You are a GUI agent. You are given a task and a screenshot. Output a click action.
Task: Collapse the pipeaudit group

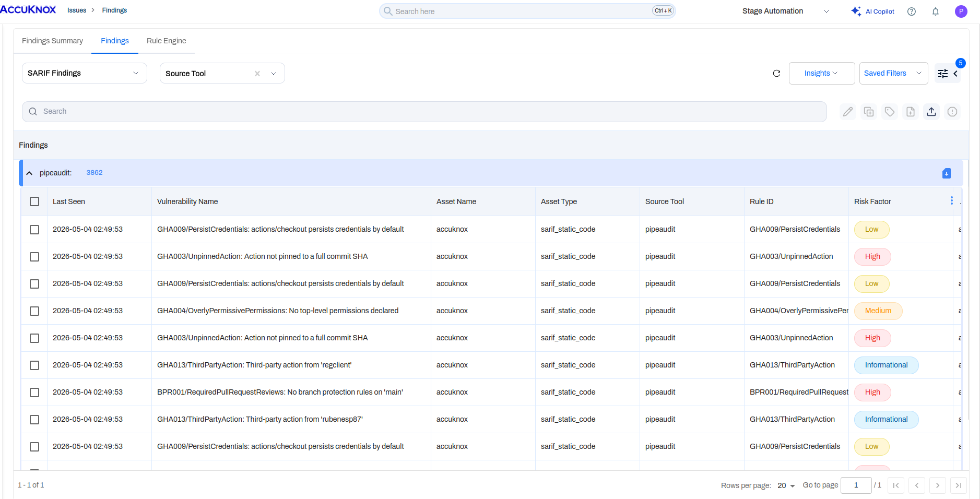click(29, 173)
